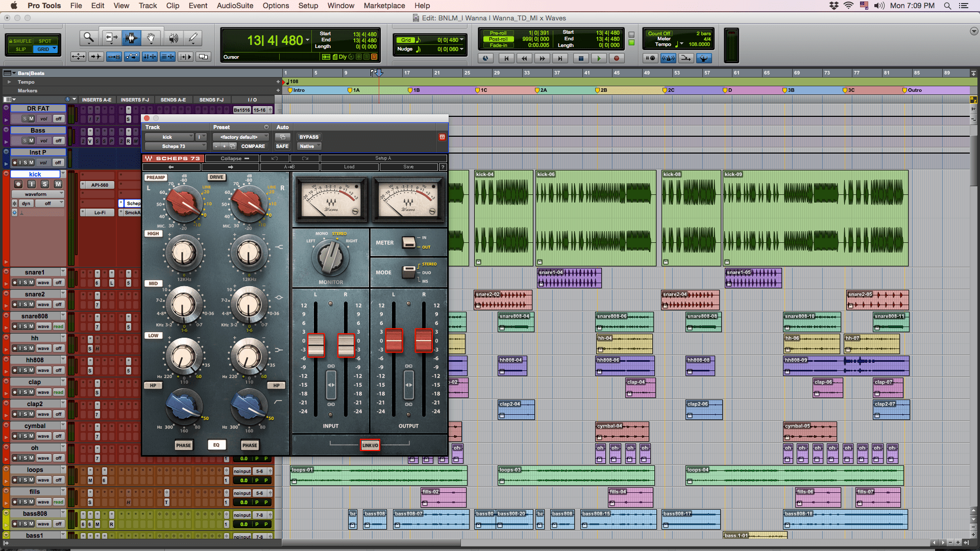Click the Fast Forward transport button

[542, 58]
